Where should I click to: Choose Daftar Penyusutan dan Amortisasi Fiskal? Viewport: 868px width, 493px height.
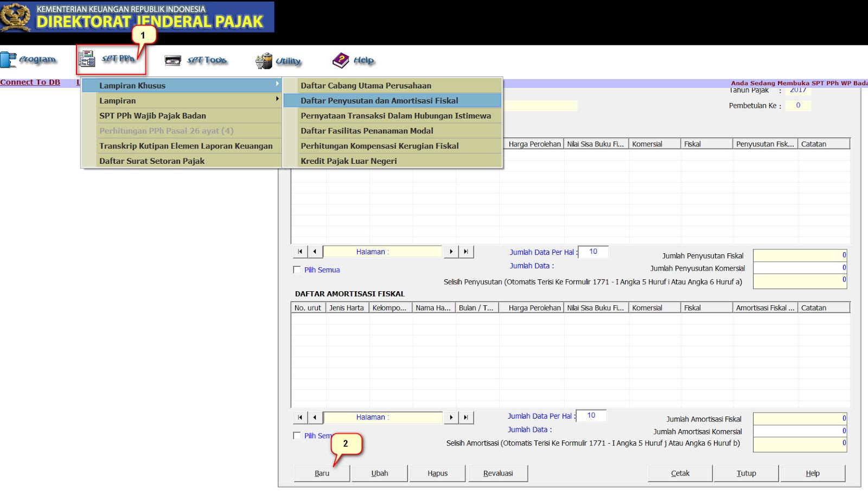coord(393,101)
